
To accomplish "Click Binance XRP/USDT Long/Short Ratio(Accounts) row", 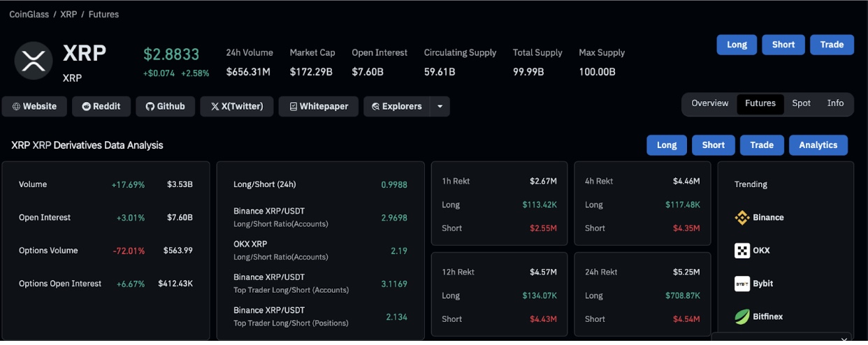I will tap(320, 217).
